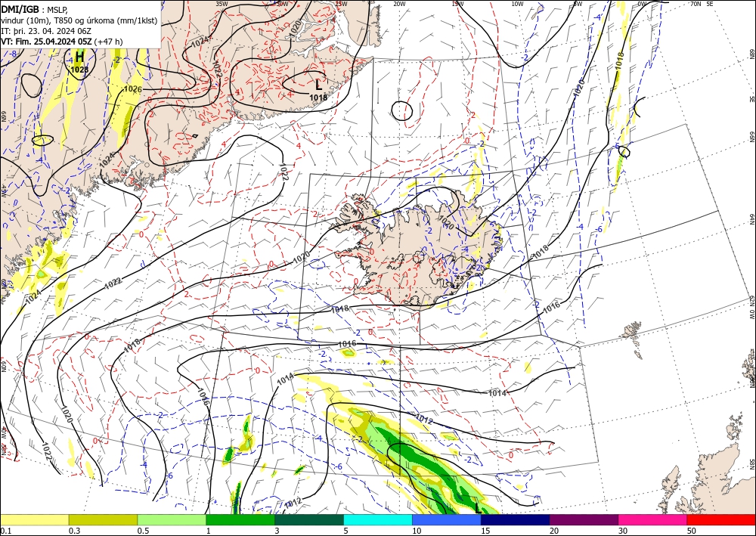This screenshot has width=756, height=536.
Task: Select the pink 30–50 legend band
Action: (653, 519)
